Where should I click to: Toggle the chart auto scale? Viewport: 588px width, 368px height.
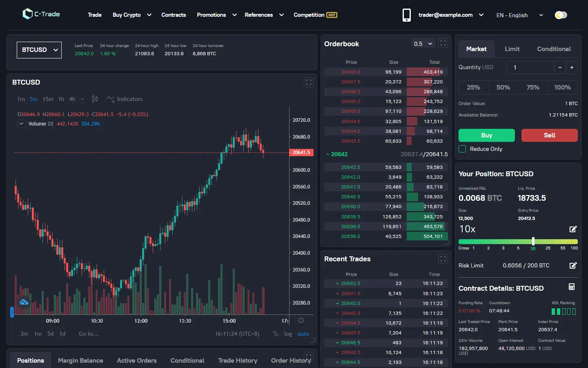(x=303, y=334)
